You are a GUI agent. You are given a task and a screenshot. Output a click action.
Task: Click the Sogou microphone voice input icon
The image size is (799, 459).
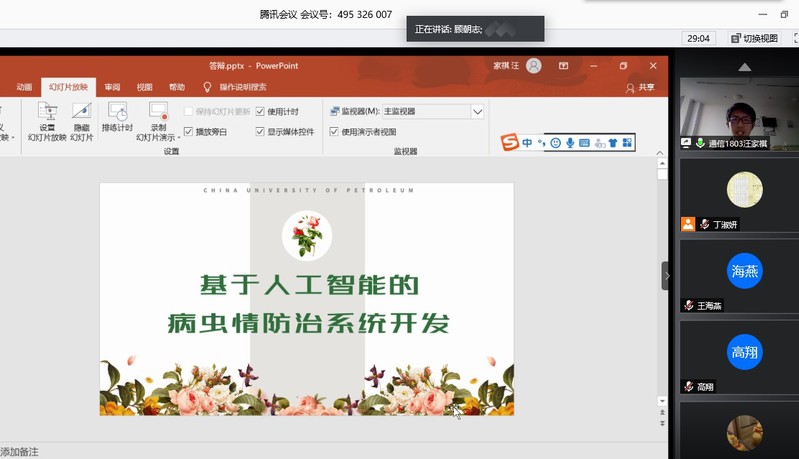point(570,143)
